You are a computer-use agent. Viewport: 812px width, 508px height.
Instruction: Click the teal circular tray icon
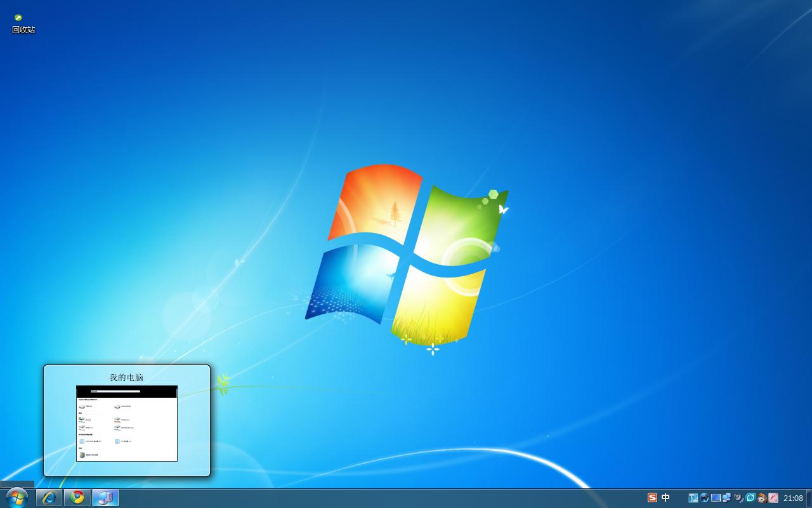[750, 498]
